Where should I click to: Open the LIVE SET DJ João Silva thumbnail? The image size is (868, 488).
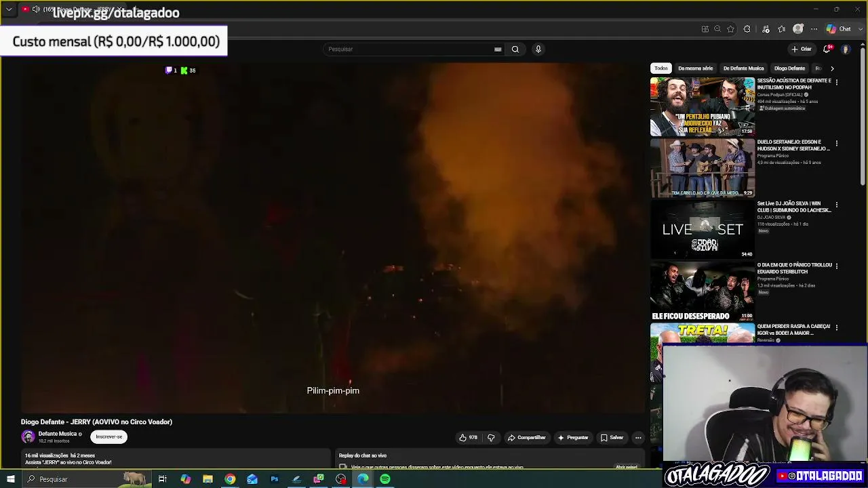click(703, 229)
